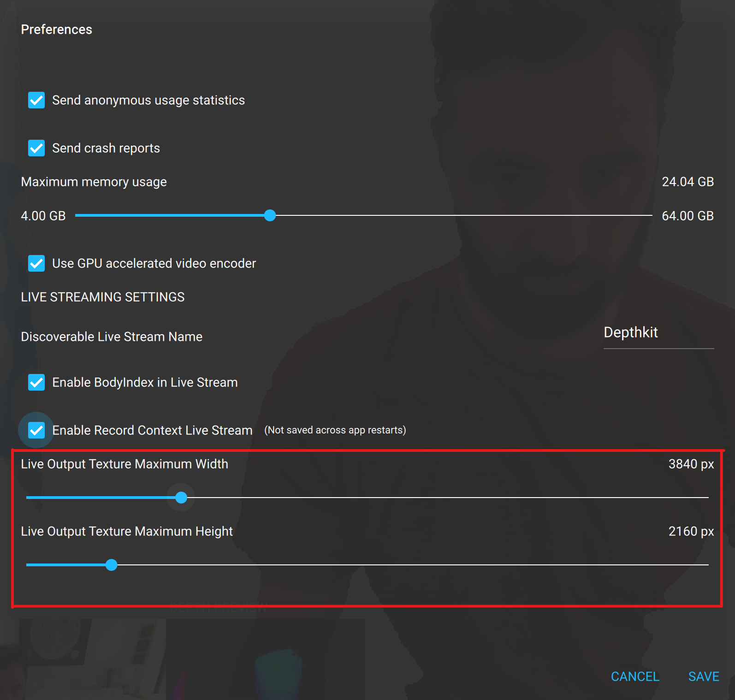
Task: Toggle the Send crash reports checkbox
Action: [36, 148]
